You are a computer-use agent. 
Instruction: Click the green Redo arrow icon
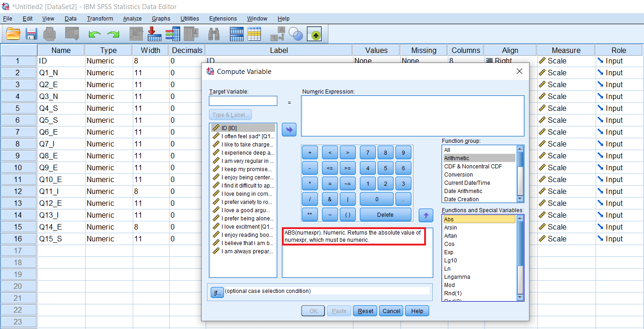tap(113, 34)
